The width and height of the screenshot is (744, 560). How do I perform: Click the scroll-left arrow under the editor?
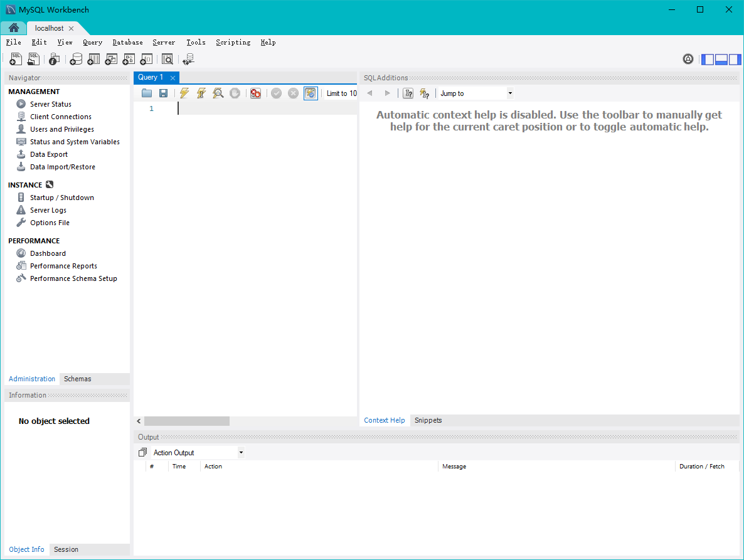139,421
